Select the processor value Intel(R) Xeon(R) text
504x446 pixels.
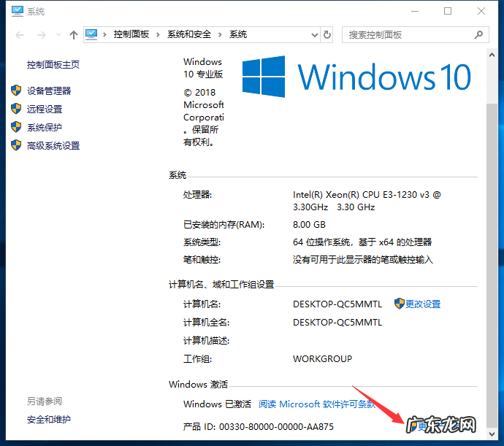[x=367, y=201]
